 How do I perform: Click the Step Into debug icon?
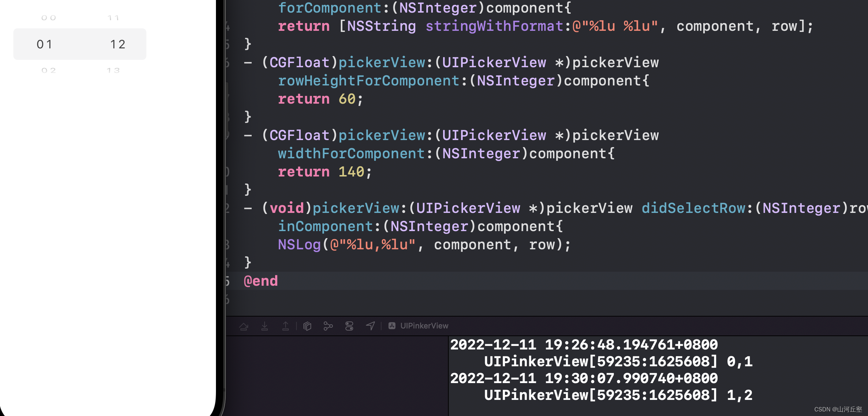265,326
